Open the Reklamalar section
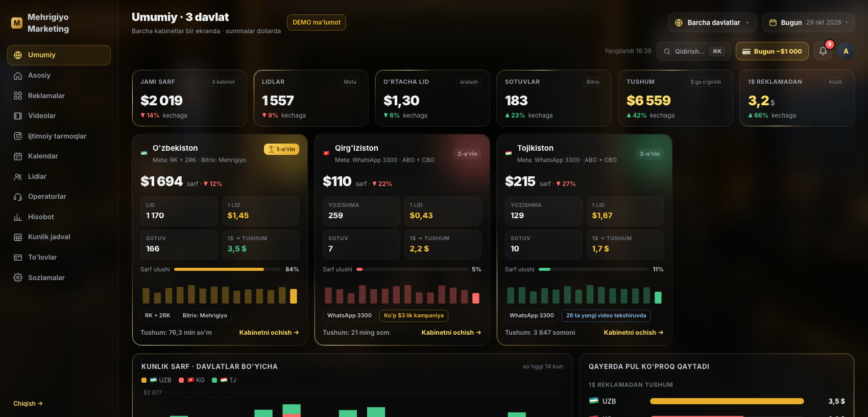Screen dimensions: 868x417 [x=59, y=96]
